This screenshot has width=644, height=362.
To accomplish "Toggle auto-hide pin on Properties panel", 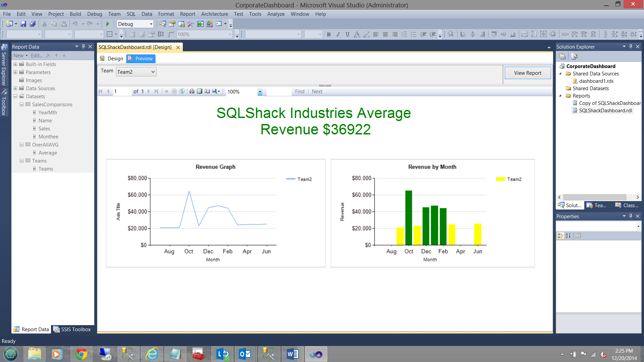I will pyautogui.click(x=631, y=216).
